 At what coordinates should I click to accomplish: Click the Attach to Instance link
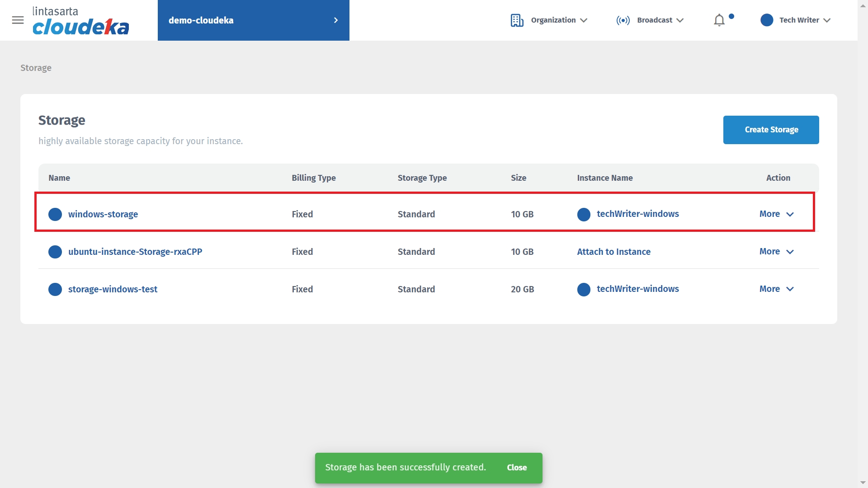[613, 252]
